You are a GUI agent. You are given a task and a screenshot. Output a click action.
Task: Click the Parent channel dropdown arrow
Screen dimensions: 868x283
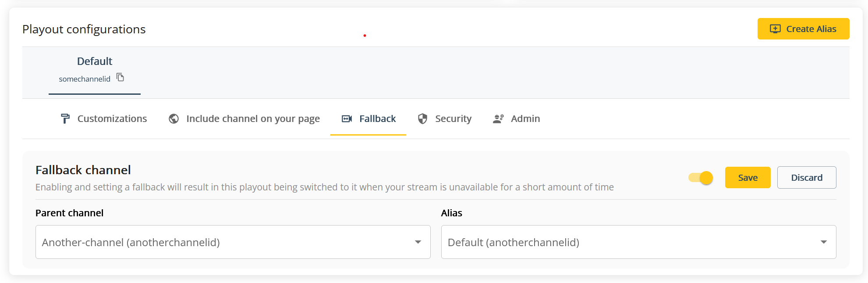(418, 242)
